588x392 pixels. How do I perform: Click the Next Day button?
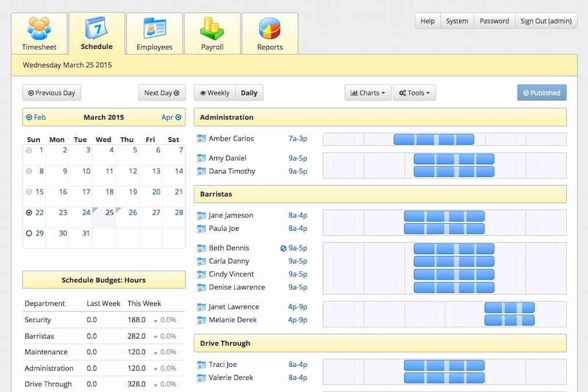pos(161,92)
